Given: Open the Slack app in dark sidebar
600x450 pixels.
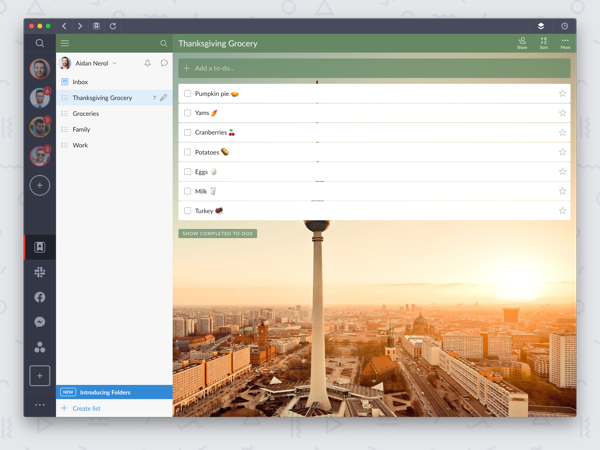Looking at the screenshot, I should coord(40,272).
